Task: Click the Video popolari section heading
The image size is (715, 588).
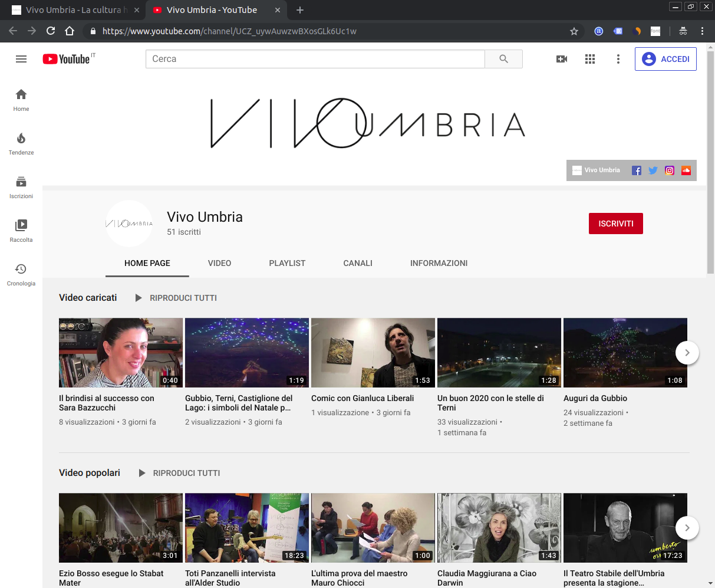Action: 90,473
